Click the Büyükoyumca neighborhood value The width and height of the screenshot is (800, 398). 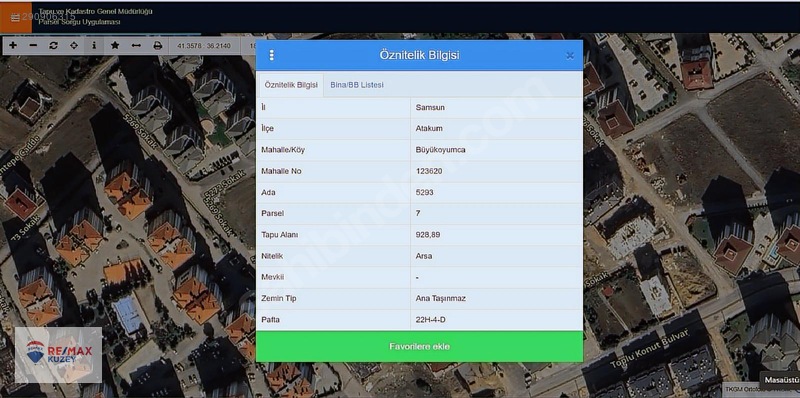496,150
